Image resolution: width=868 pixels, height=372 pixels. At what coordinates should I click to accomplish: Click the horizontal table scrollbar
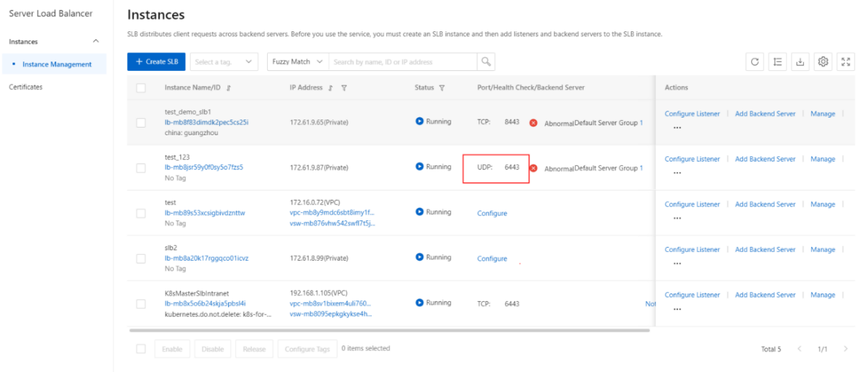(389, 330)
